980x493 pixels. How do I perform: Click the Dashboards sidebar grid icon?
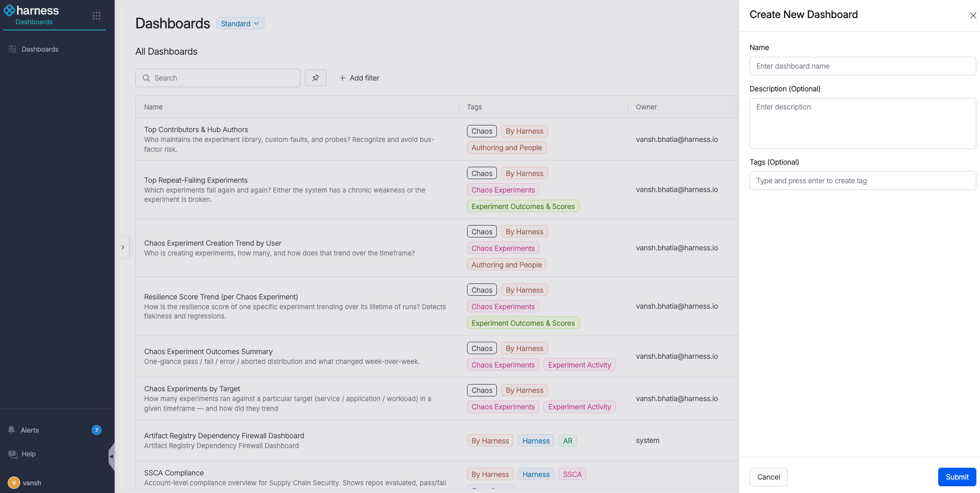12,49
